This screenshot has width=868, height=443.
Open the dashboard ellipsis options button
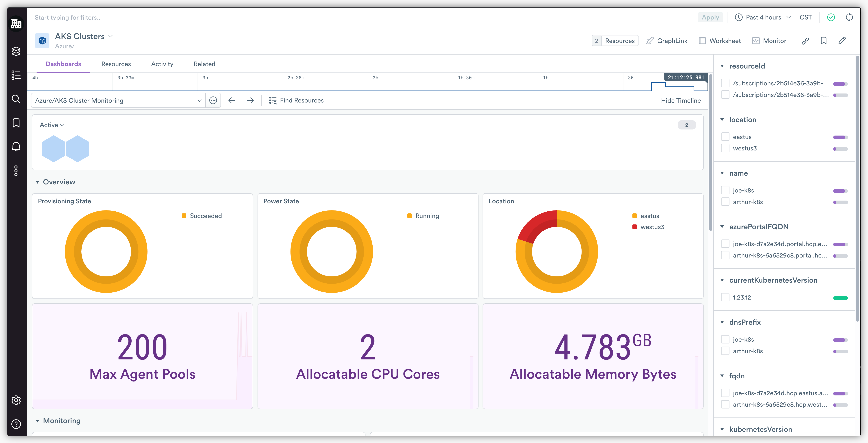pyautogui.click(x=213, y=100)
